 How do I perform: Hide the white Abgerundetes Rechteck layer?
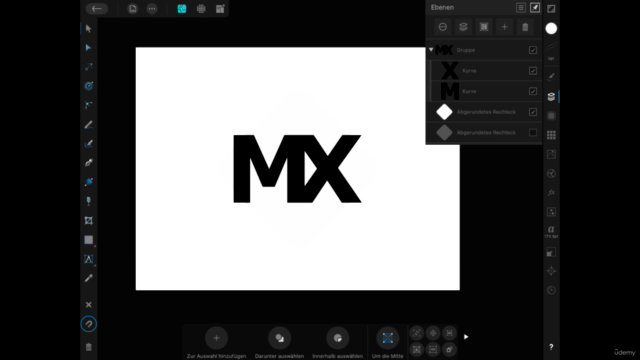coord(533,112)
